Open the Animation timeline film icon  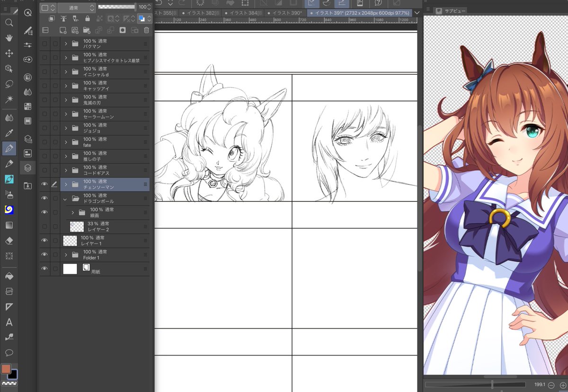28,121
